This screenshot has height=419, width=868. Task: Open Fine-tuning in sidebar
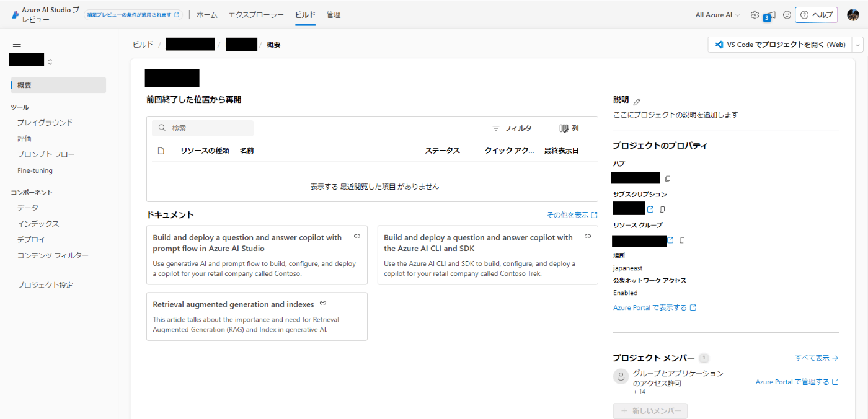pyautogui.click(x=35, y=170)
